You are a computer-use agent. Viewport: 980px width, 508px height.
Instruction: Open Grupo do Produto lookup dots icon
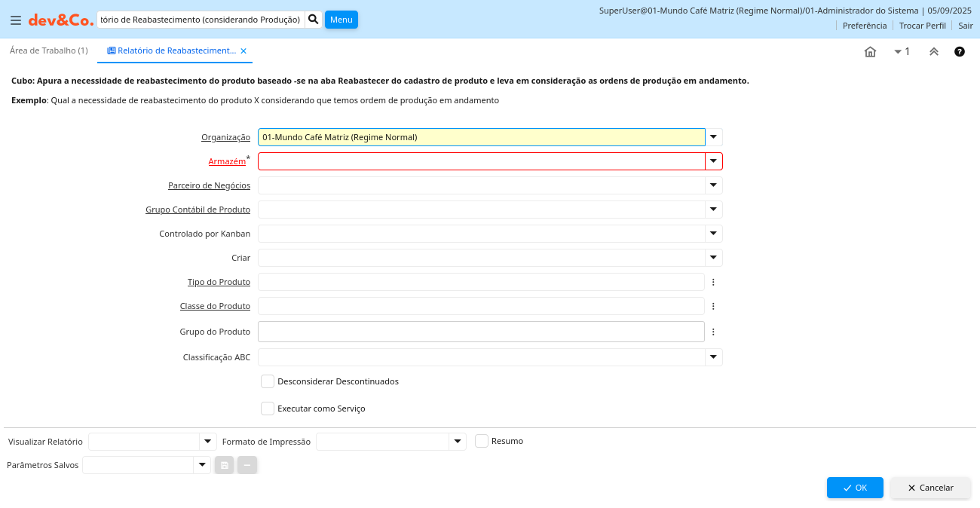713,332
